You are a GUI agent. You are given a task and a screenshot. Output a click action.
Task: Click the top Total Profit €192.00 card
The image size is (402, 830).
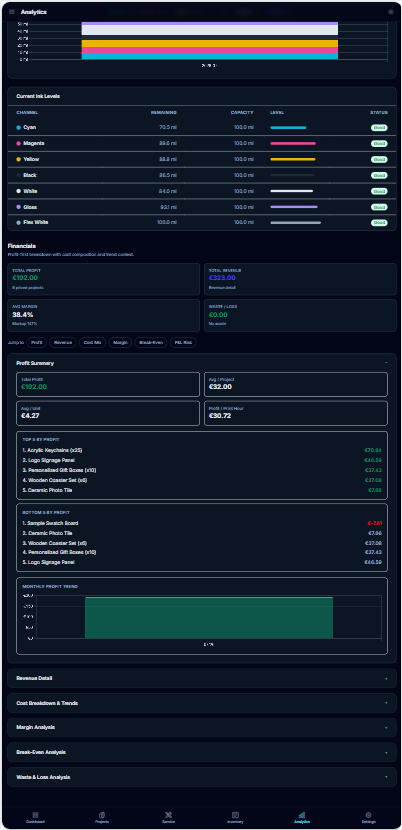tap(104, 279)
